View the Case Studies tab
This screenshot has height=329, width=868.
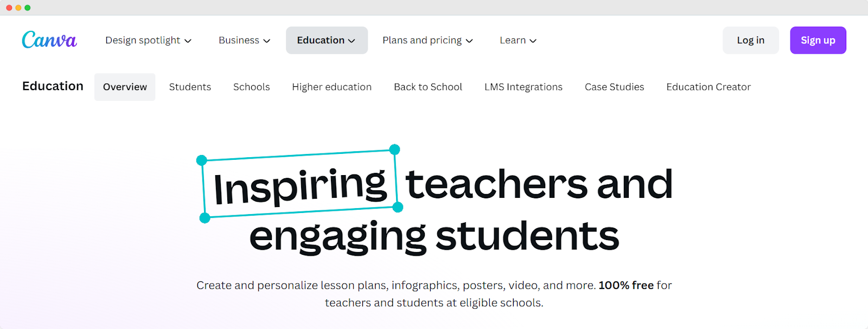pyautogui.click(x=615, y=87)
